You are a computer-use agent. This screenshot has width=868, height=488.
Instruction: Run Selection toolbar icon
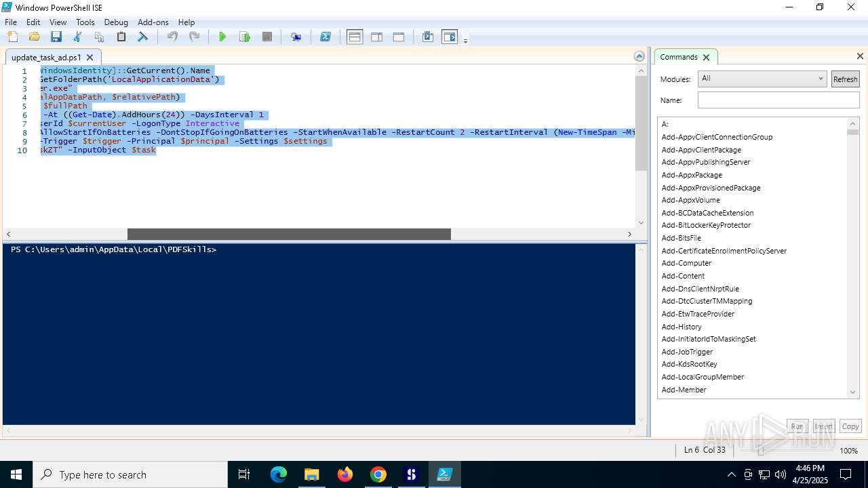[245, 37]
